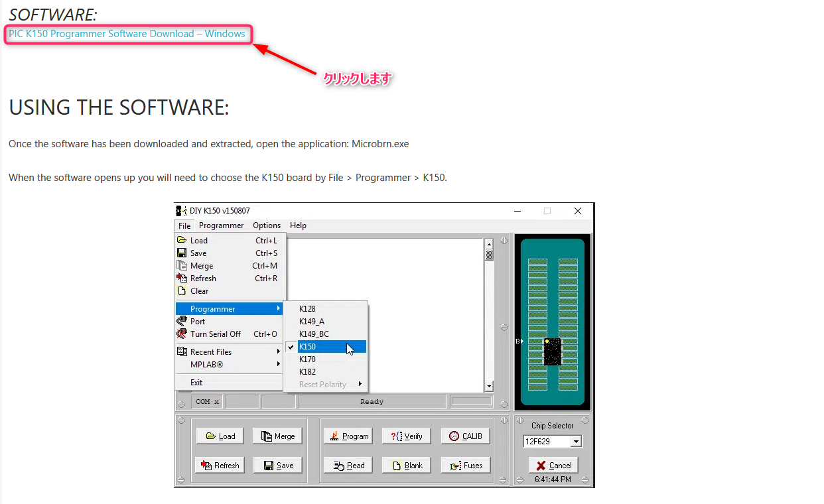Click the Recent Files icon
Viewport: 824px width, 504px height.
point(182,351)
